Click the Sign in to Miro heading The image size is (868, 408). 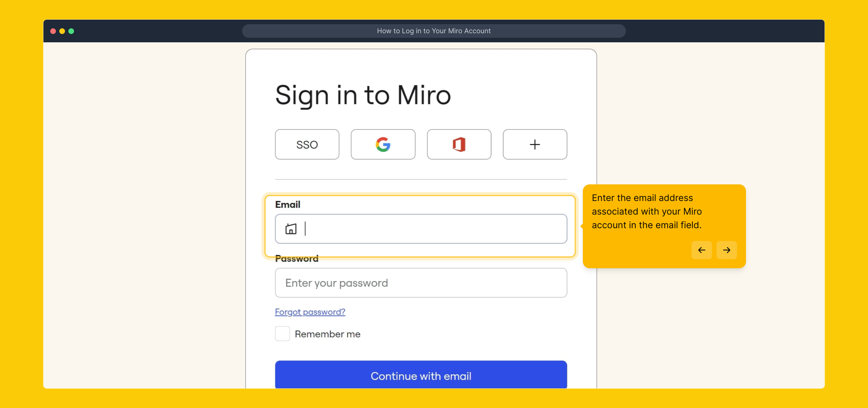tap(363, 95)
